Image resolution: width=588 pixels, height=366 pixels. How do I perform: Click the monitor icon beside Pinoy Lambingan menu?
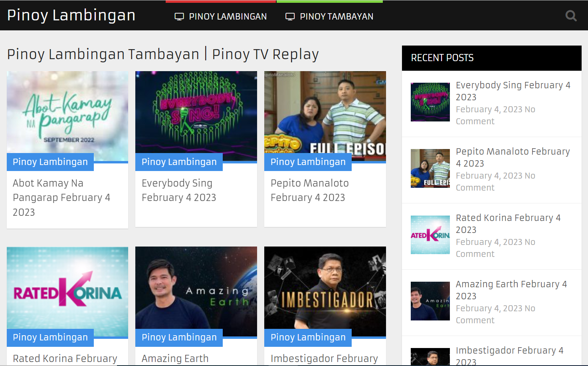click(x=179, y=17)
